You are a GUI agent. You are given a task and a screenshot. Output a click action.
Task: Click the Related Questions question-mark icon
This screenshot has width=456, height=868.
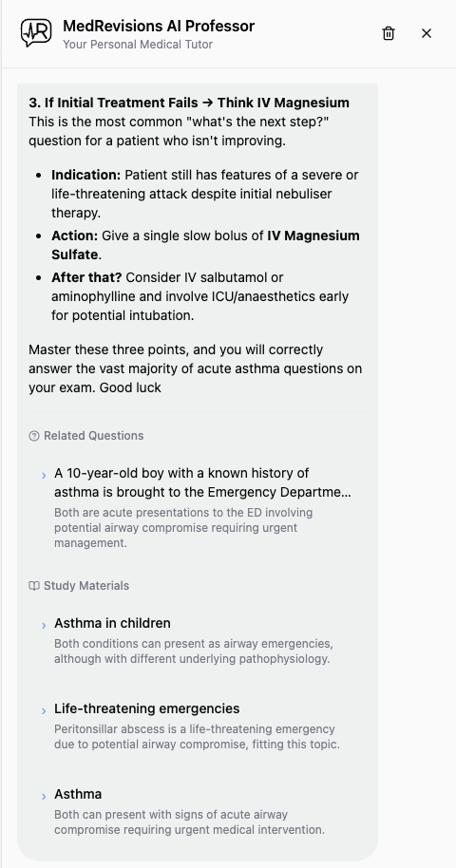[34, 436]
